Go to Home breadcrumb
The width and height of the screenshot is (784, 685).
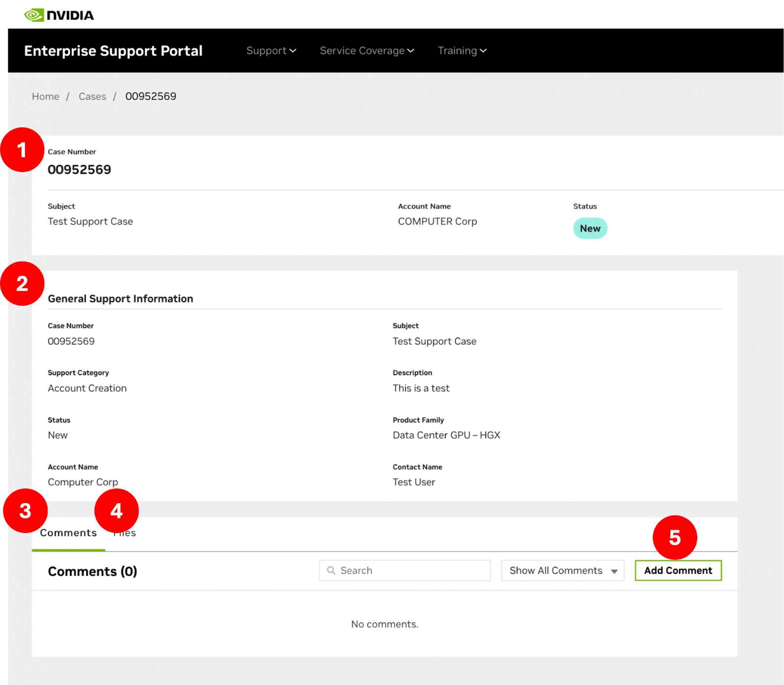46,97
